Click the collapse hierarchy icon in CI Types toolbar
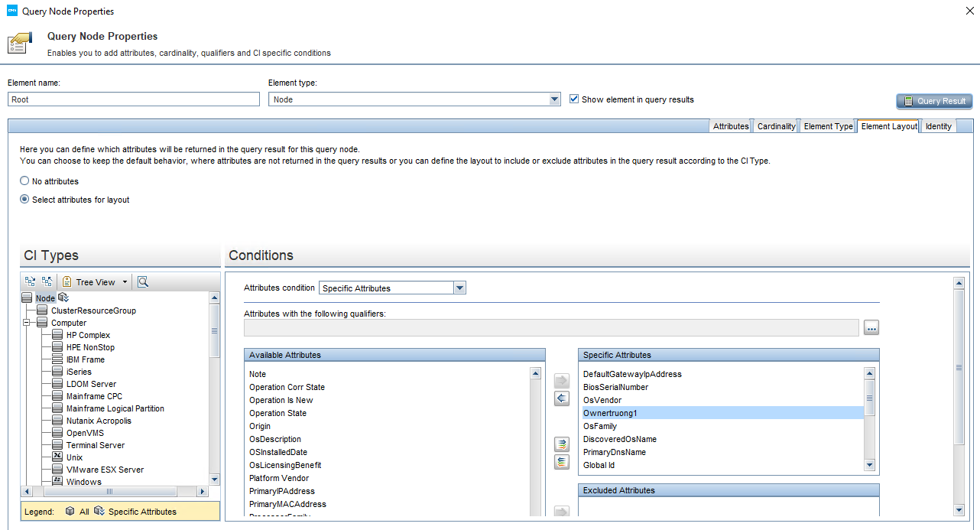Screen dimensions: 980x530 [x=47, y=281]
